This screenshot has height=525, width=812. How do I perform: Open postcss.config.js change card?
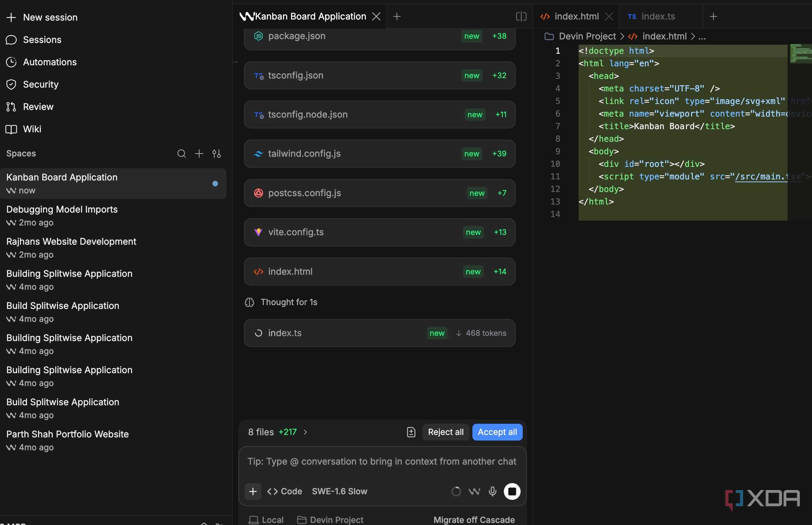379,193
